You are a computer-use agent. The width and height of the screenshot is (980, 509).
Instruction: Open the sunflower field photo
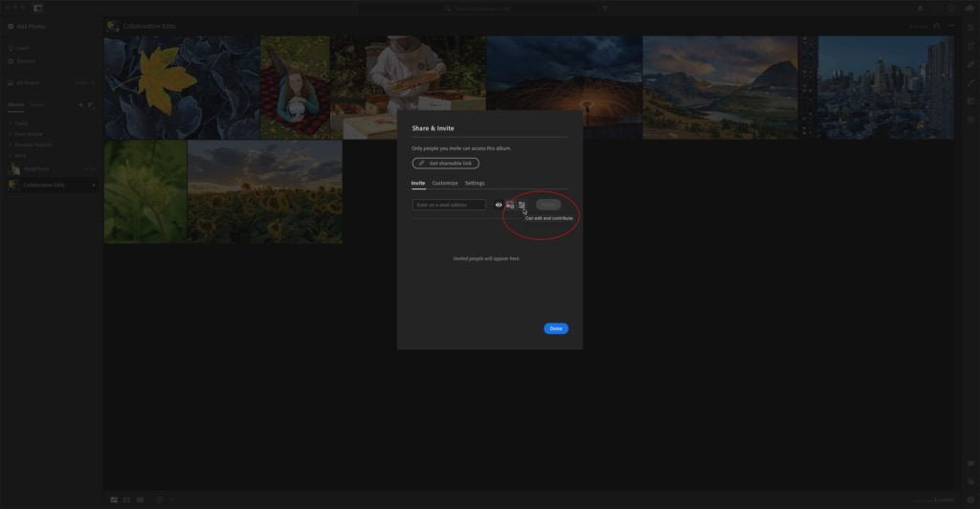[x=265, y=191]
